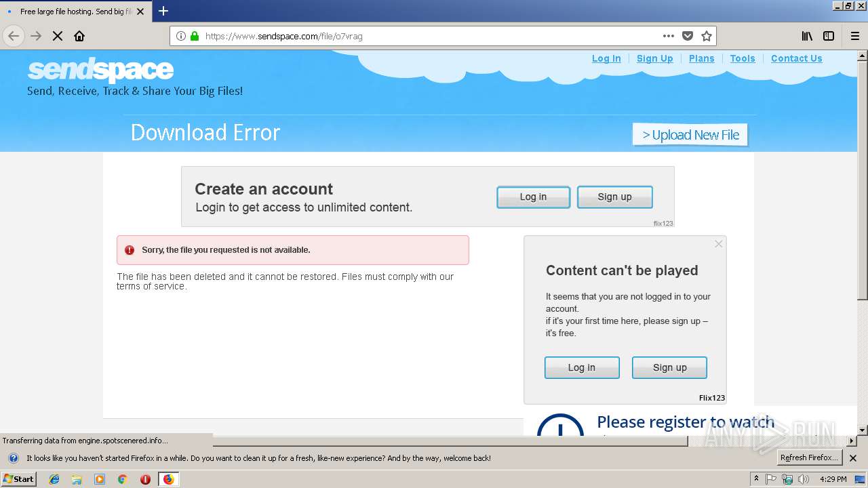Click Log in in Create an account banner
868x488 pixels.
[533, 197]
